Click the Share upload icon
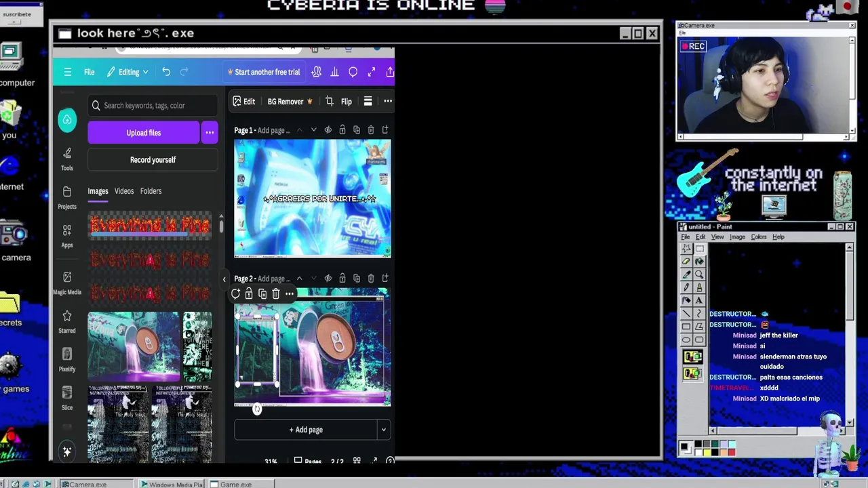The height and width of the screenshot is (488, 868). tap(390, 72)
